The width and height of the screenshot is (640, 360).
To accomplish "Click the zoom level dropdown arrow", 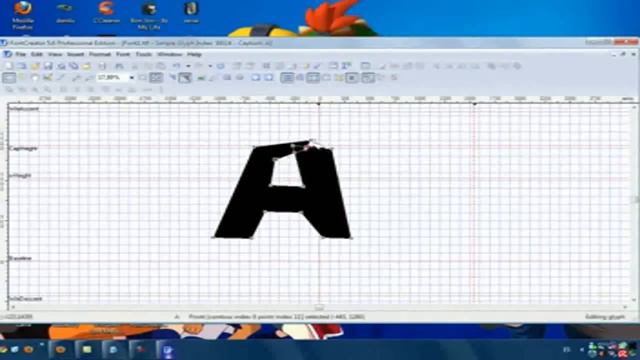I will click(x=131, y=77).
